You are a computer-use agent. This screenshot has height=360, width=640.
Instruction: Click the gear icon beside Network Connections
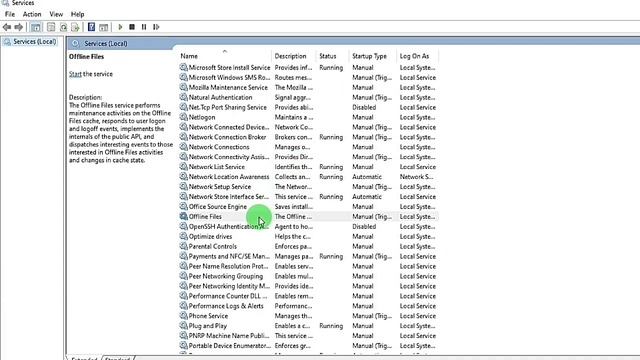pyautogui.click(x=184, y=147)
